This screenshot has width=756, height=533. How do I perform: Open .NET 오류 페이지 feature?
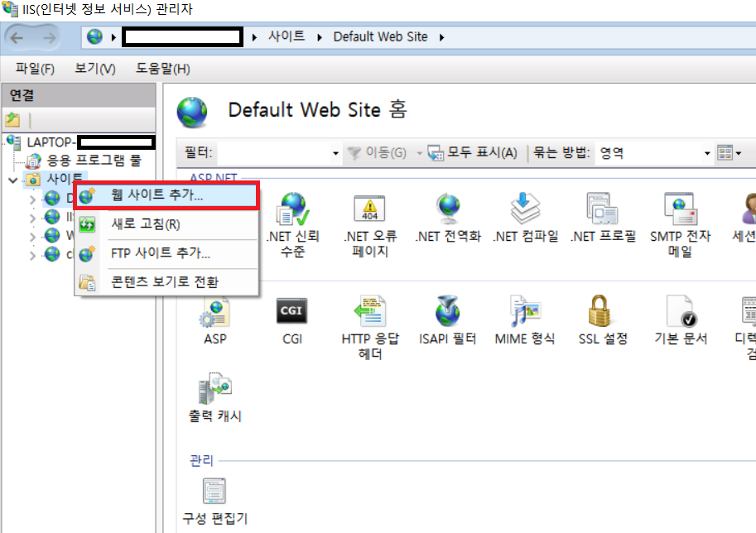point(370,224)
